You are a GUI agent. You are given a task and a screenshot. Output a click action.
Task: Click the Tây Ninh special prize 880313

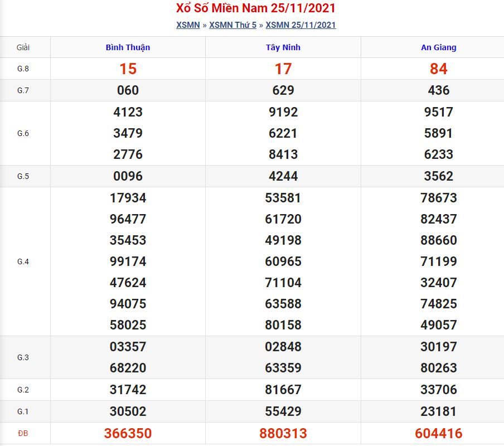click(x=283, y=433)
